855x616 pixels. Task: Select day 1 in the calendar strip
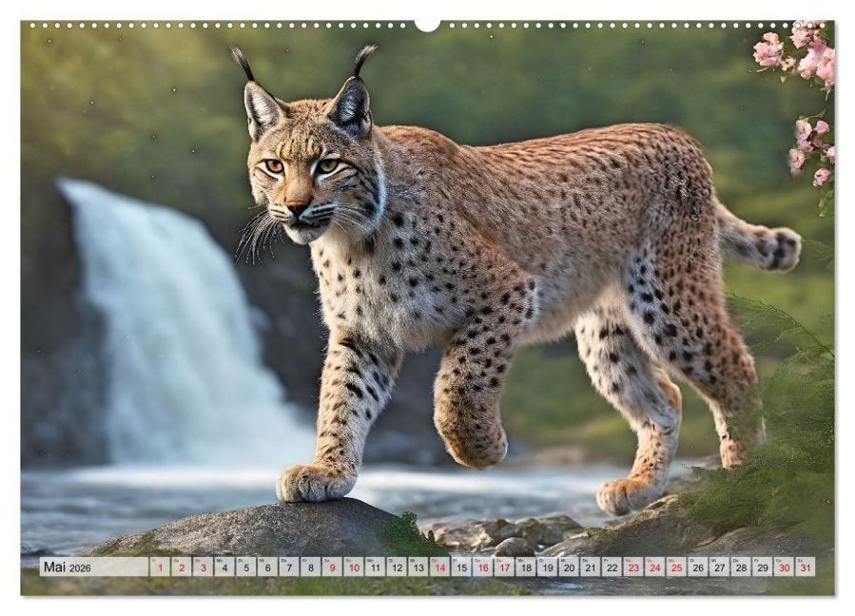[160, 567]
